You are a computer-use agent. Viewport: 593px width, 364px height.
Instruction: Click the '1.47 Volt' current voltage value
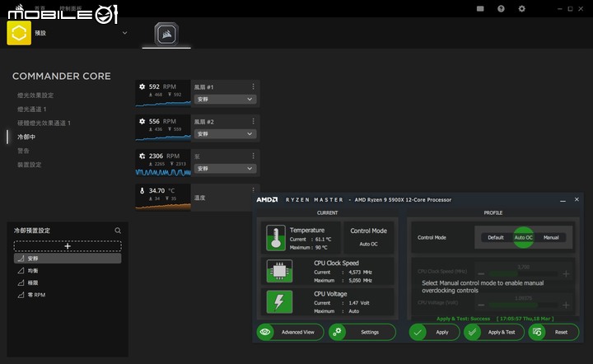(x=359, y=303)
